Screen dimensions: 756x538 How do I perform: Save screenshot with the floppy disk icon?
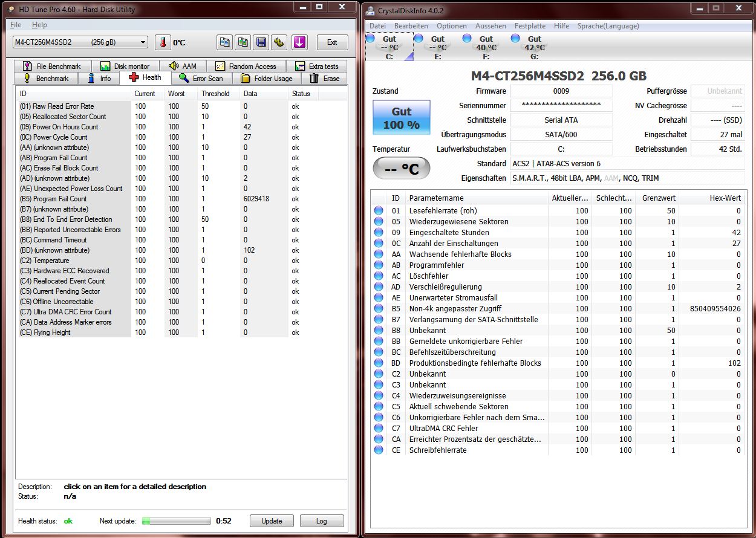261,42
